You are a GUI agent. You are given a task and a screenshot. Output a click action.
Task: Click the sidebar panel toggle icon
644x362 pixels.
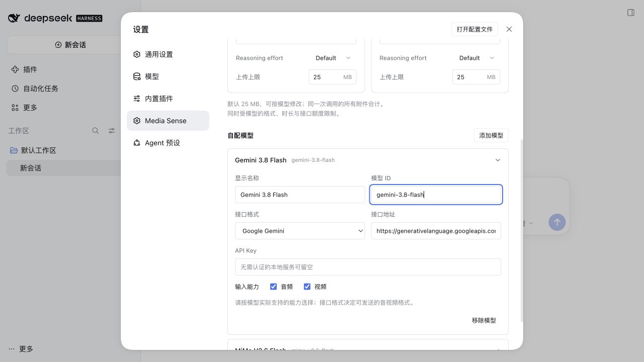631,13
